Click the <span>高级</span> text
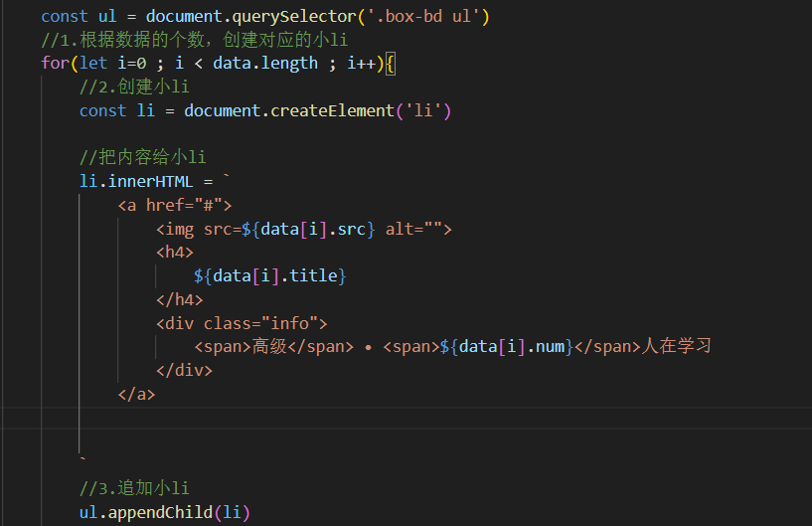Image resolution: width=812 pixels, height=526 pixels. 274,347
